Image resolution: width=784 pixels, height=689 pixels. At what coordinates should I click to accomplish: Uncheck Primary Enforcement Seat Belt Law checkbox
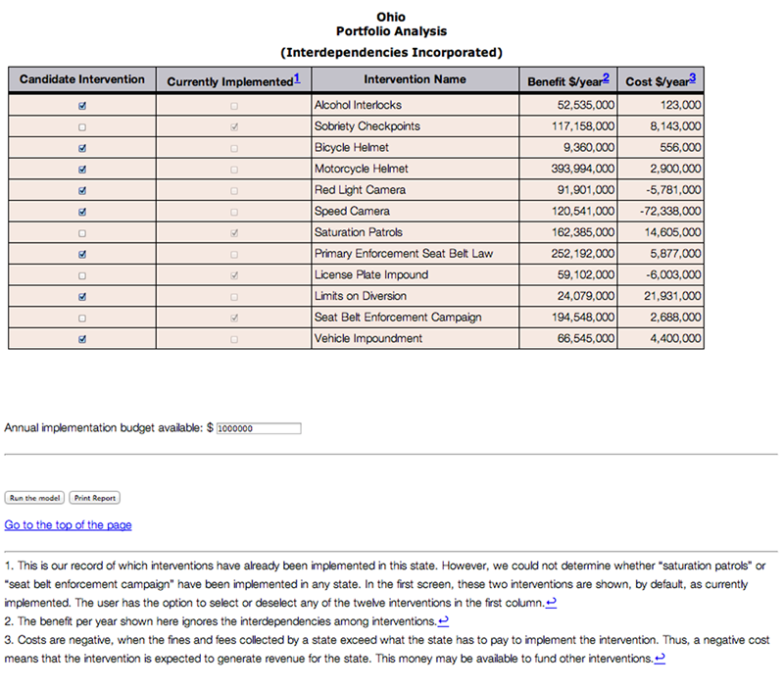tap(82, 254)
